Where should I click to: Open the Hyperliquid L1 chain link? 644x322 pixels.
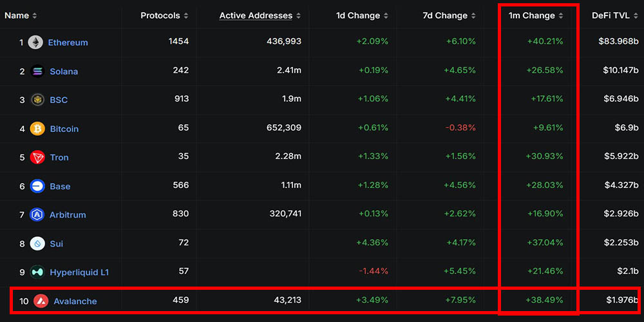(79, 272)
